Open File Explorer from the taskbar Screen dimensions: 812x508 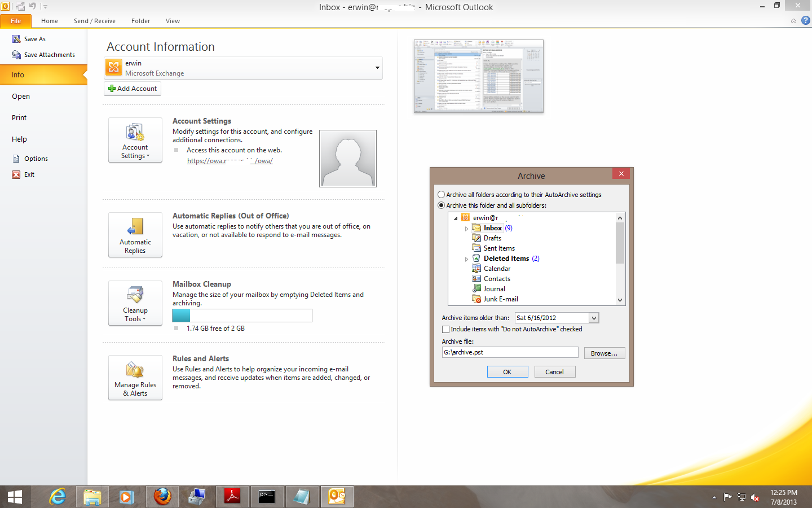(x=92, y=497)
